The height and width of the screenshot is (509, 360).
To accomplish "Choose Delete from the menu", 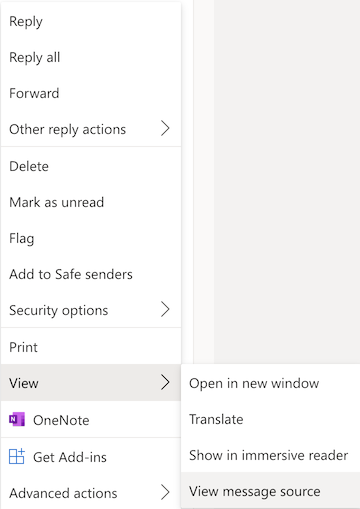I will (x=91, y=166).
